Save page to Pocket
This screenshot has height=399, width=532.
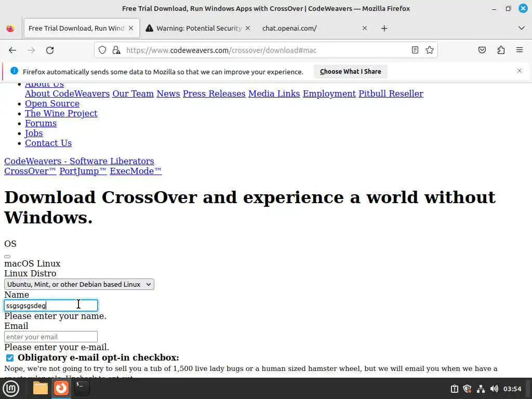tap(482, 50)
